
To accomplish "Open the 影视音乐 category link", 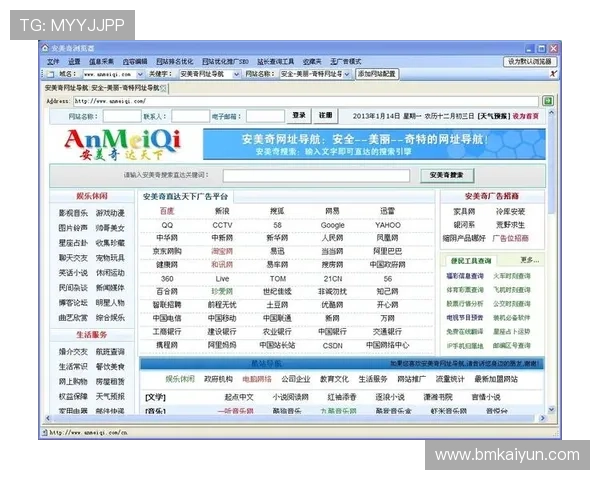I will [73, 213].
